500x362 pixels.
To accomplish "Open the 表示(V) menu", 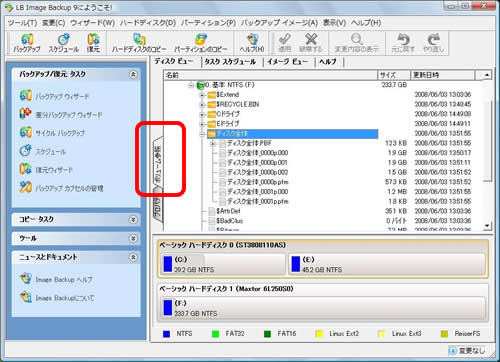I will pyautogui.click(x=334, y=23).
